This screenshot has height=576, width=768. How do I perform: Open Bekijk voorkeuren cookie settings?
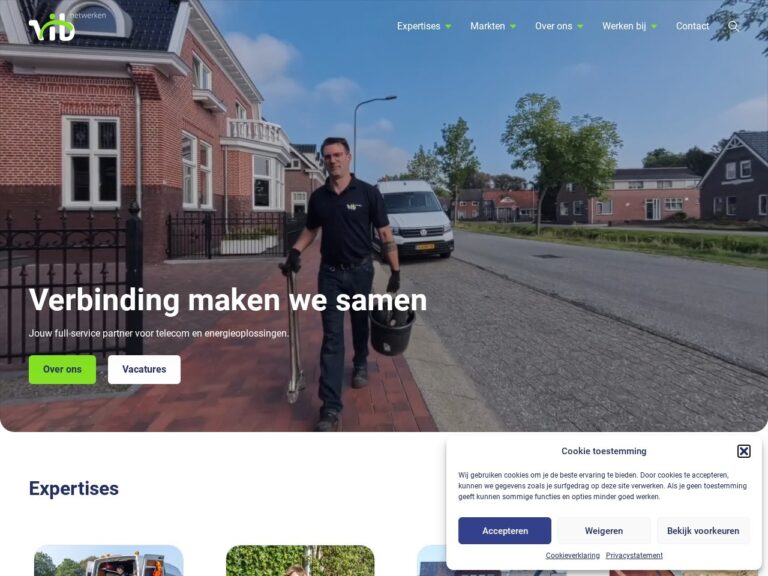tap(703, 530)
